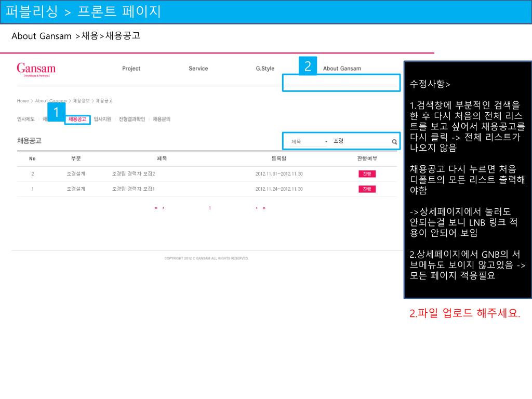Click the magnifier search icon

(394, 142)
